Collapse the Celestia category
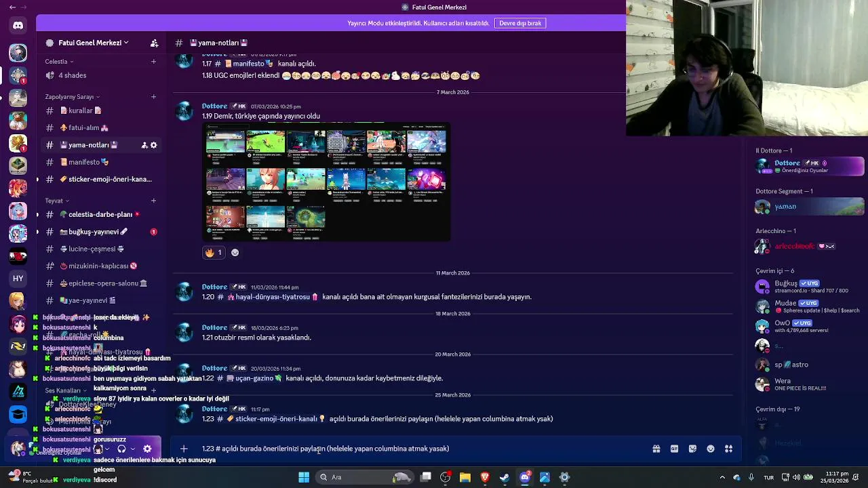 pos(59,62)
